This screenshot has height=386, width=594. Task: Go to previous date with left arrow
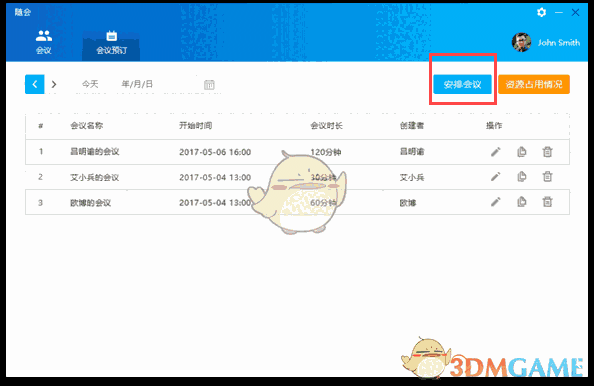[34, 84]
